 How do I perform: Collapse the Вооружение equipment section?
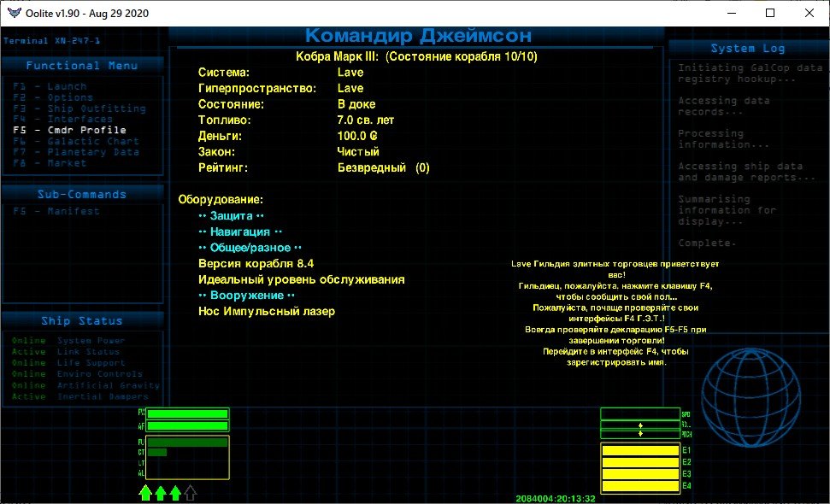coord(246,295)
